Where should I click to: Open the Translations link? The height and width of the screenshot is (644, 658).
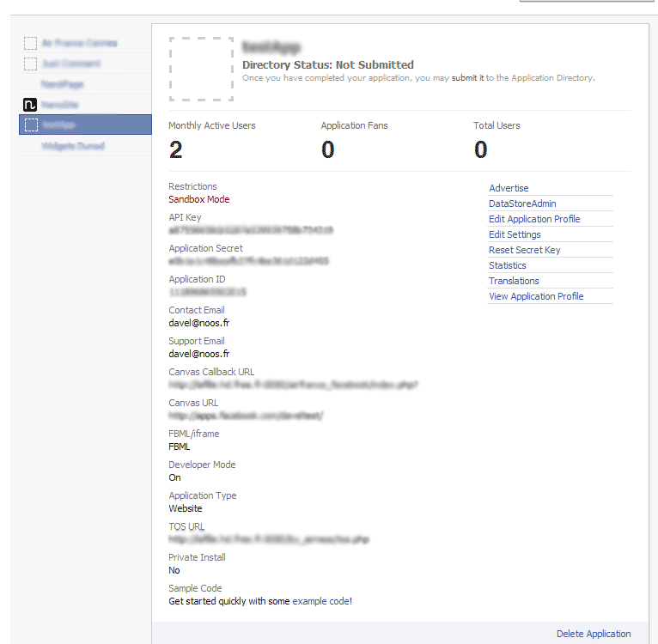coord(514,281)
